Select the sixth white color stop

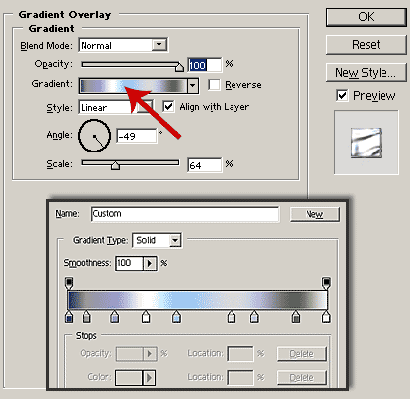(231, 317)
